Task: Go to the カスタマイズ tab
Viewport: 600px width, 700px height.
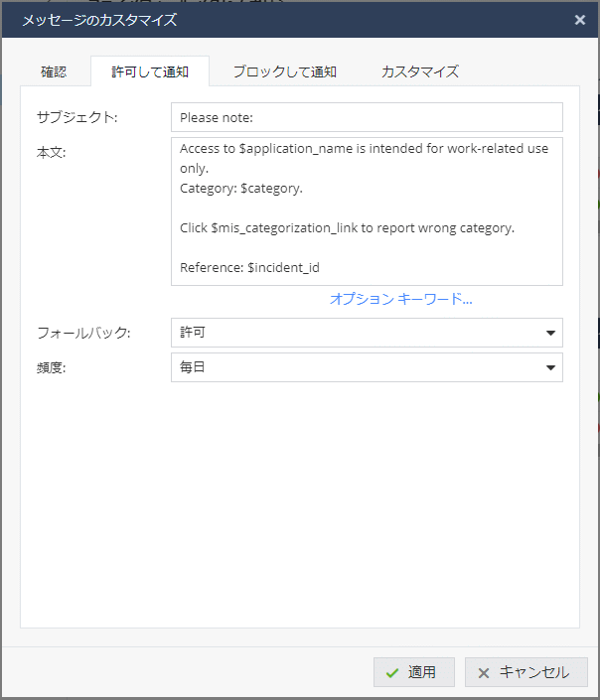Action: click(x=419, y=71)
